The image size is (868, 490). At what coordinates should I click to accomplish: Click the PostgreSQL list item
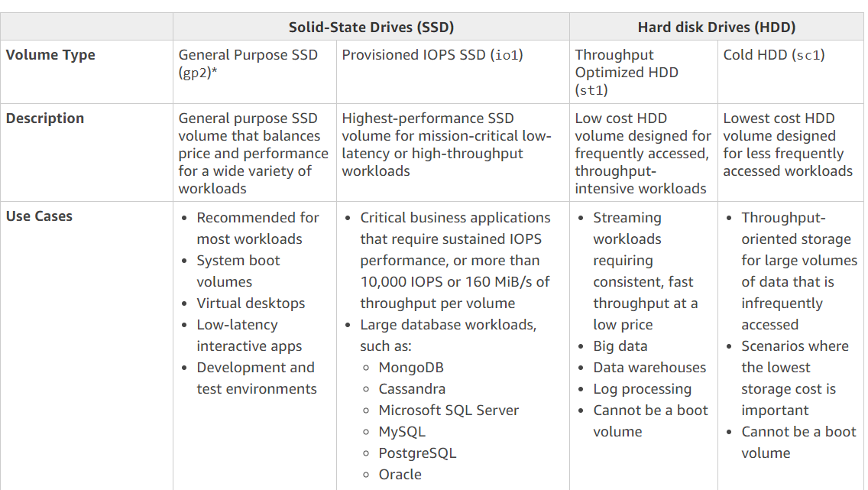tap(417, 453)
